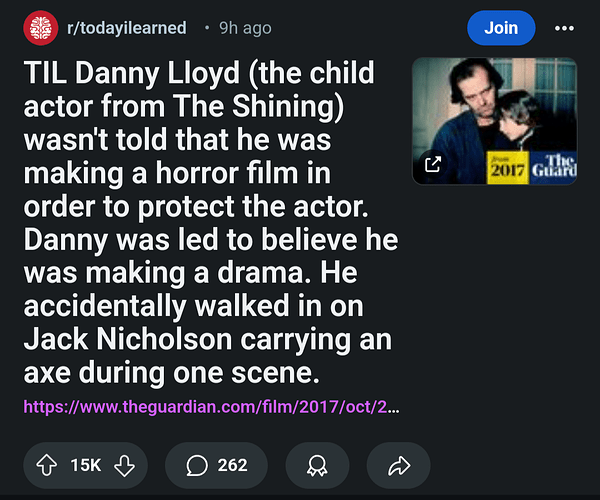Click the 15K vote score
Image resolution: width=600 pixels, height=500 pixels.
coord(86,465)
